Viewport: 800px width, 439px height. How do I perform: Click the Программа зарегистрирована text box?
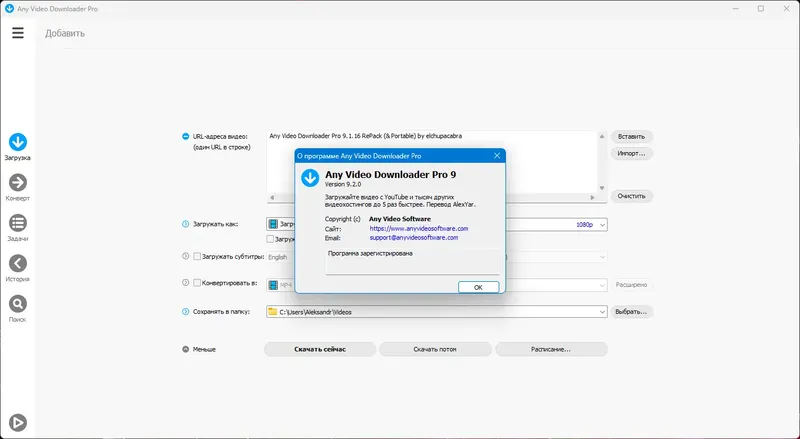[412, 261]
